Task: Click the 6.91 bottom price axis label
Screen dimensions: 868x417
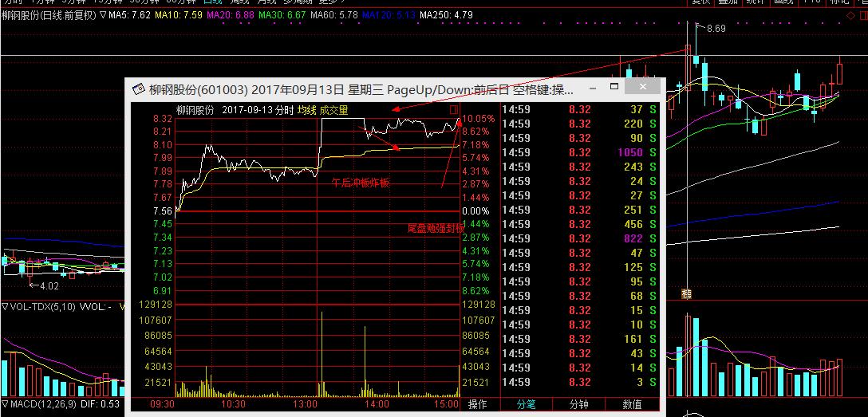Action: (163, 290)
